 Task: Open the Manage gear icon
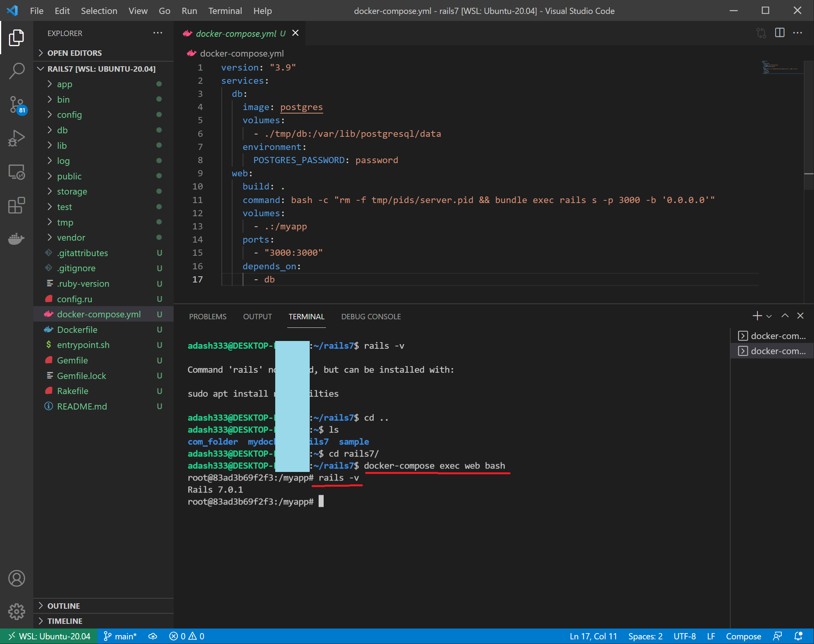click(x=16, y=611)
